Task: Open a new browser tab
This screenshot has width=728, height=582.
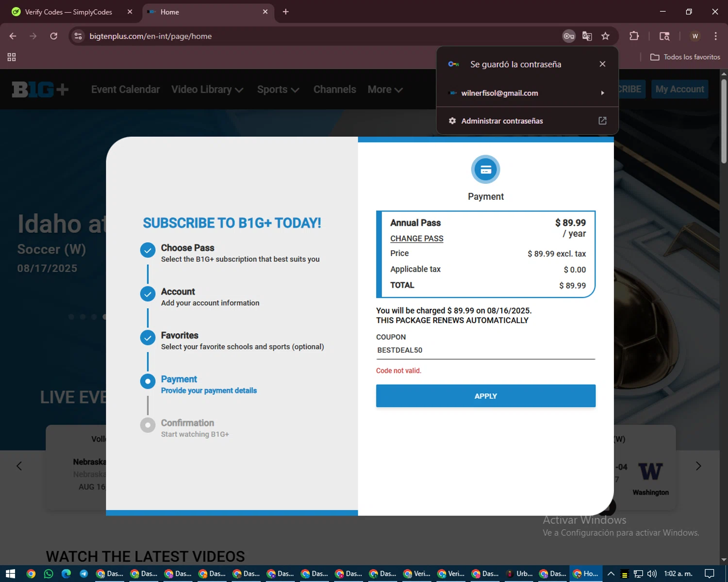Action: point(285,12)
